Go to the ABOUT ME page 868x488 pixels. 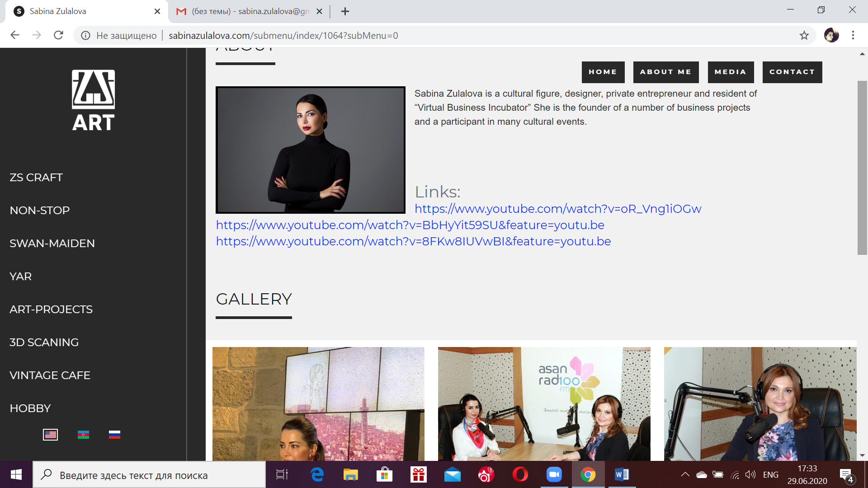tap(665, 72)
